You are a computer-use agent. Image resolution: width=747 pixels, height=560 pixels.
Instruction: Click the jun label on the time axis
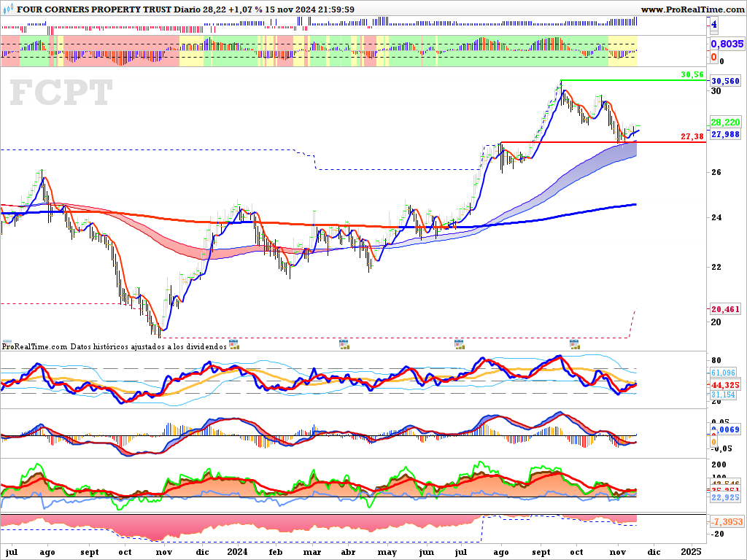click(426, 553)
